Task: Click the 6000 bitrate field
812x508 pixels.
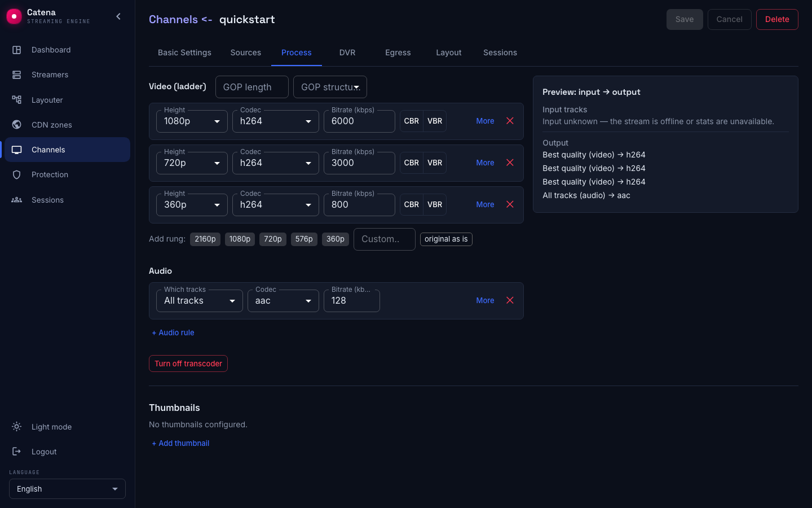Action: pos(359,121)
